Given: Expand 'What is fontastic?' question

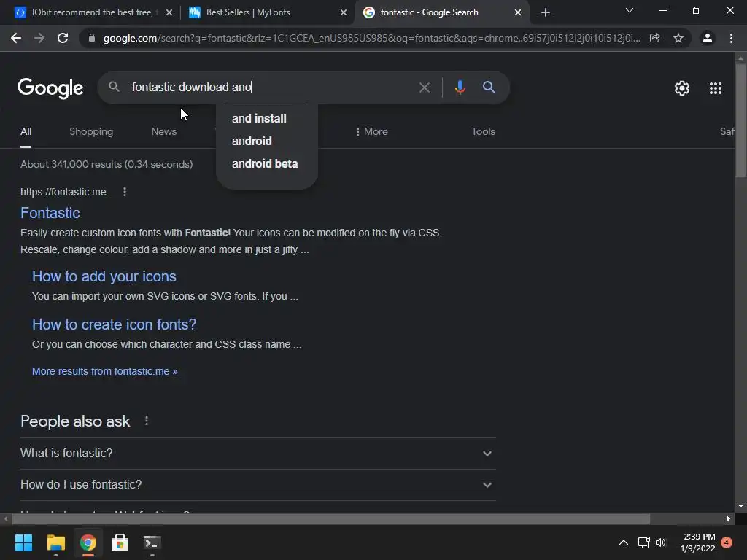Looking at the screenshot, I should pyautogui.click(x=258, y=454).
